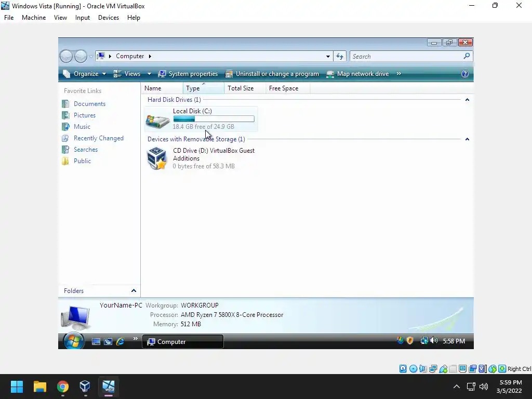Sort by Type column header
The width and height of the screenshot is (532, 399).
pyautogui.click(x=203, y=88)
